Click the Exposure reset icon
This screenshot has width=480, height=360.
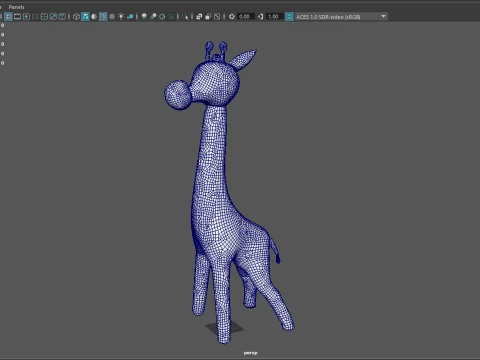pyautogui.click(x=232, y=16)
